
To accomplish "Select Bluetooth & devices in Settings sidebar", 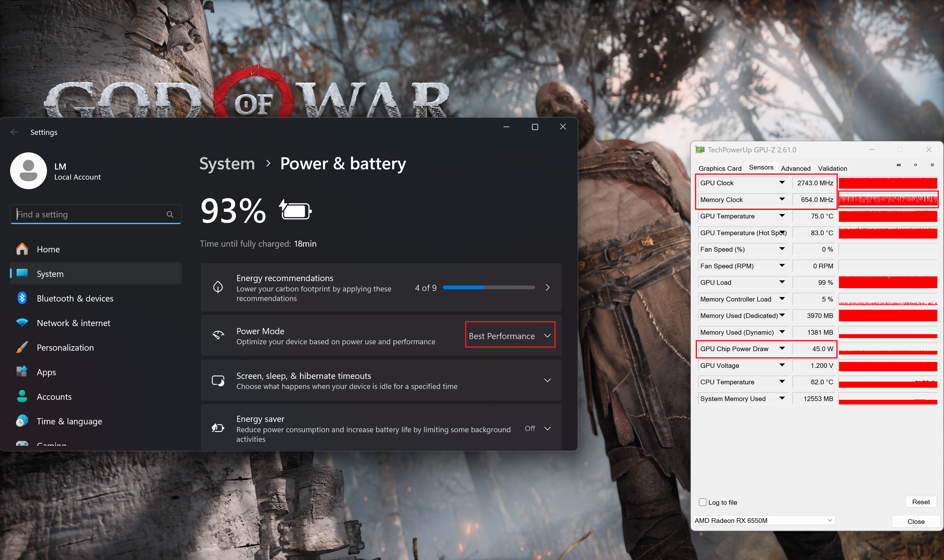I will (x=95, y=298).
